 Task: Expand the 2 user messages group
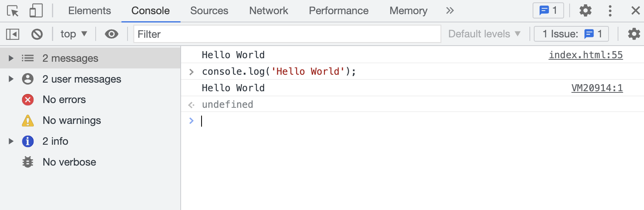coord(11,79)
